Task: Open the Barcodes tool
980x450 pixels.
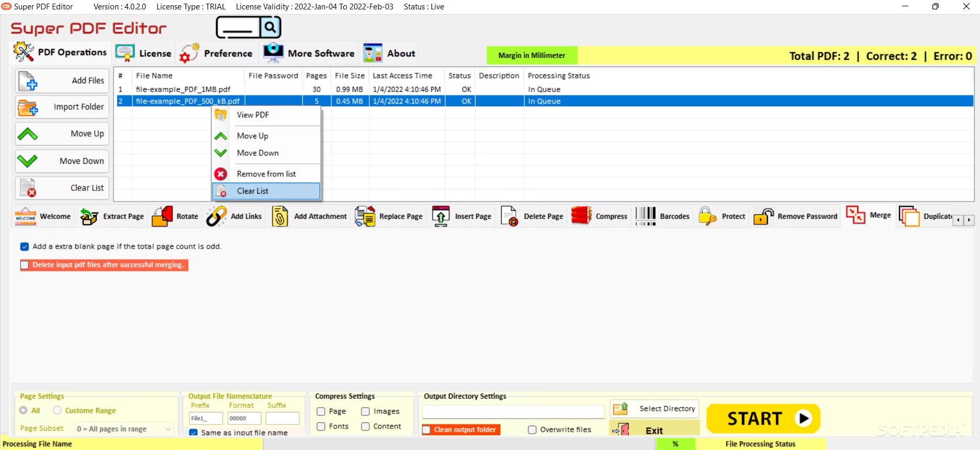Action: pyautogui.click(x=662, y=216)
